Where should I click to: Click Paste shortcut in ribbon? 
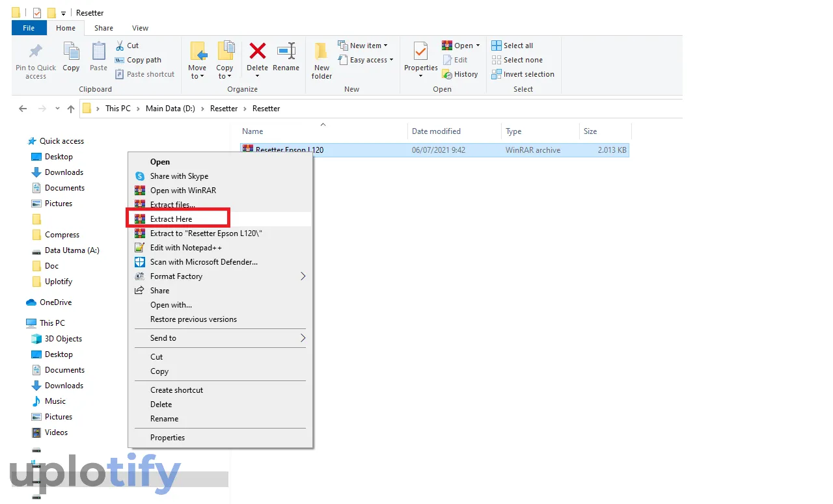pyautogui.click(x=144, y=74)
